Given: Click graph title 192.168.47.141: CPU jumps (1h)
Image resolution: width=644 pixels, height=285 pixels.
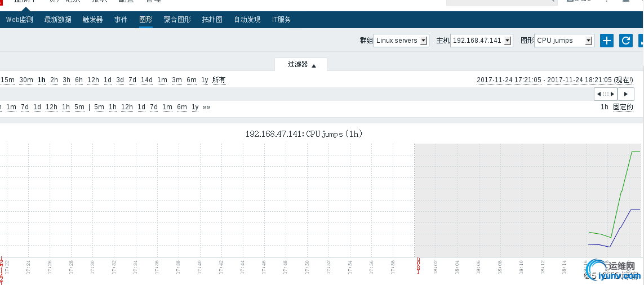Looking at the screenshot, I should coord(304,134).
